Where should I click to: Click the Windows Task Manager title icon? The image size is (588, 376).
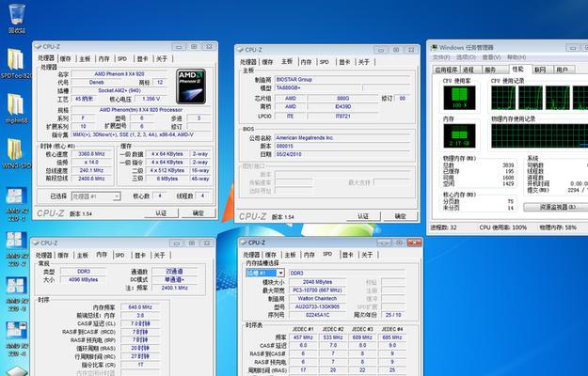[x=435, y=48]
